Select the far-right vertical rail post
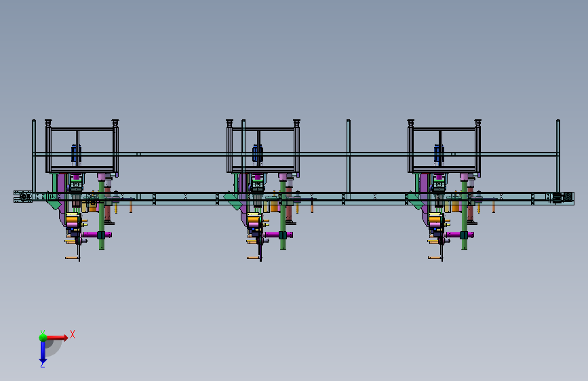Viewport: 588px width, 381px height. [x=558, y=157]
